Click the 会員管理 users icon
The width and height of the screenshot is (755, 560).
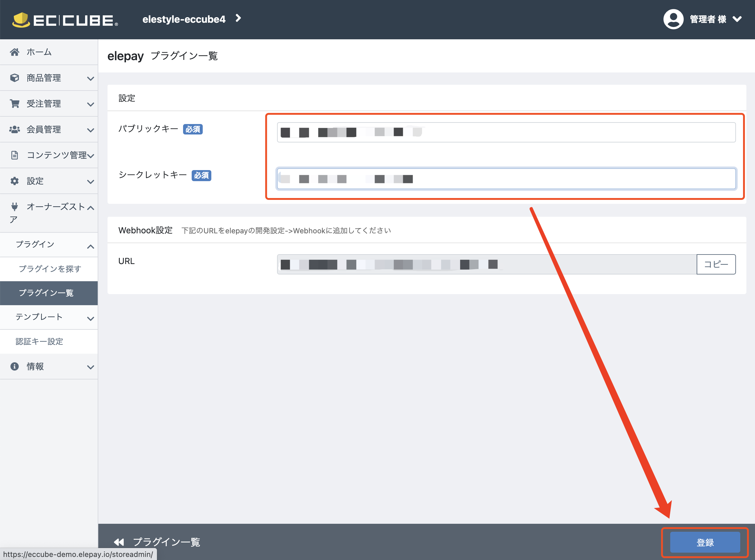(14, 129)
